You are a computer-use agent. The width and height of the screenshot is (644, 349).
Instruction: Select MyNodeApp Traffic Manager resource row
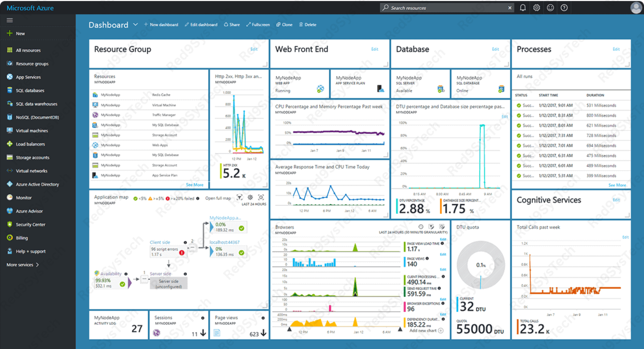[x=149, y=115]
